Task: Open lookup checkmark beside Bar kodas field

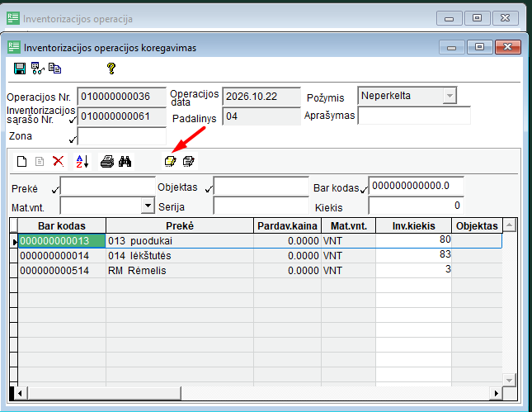Action: pyautogui.click(x=364, y=190)
